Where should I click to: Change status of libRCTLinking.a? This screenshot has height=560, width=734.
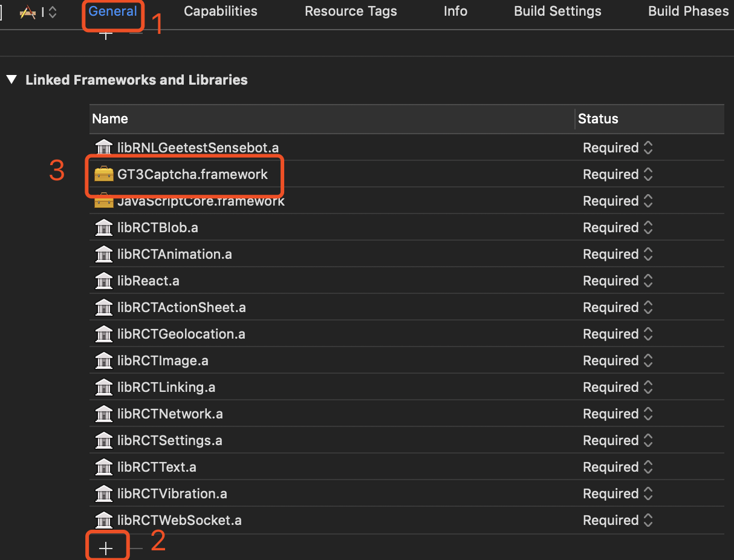[x=618, y=387]
